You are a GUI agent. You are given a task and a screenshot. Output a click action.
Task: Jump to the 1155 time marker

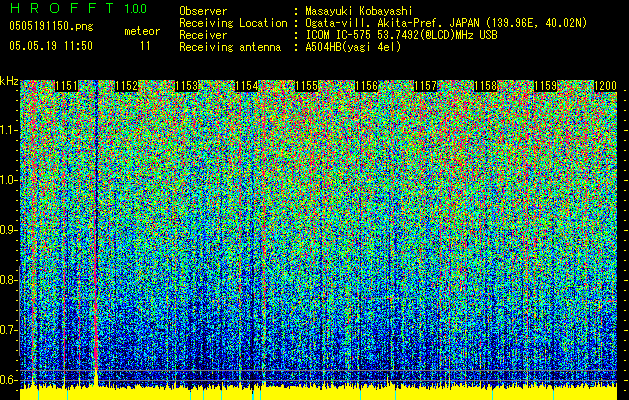[307, 87]
